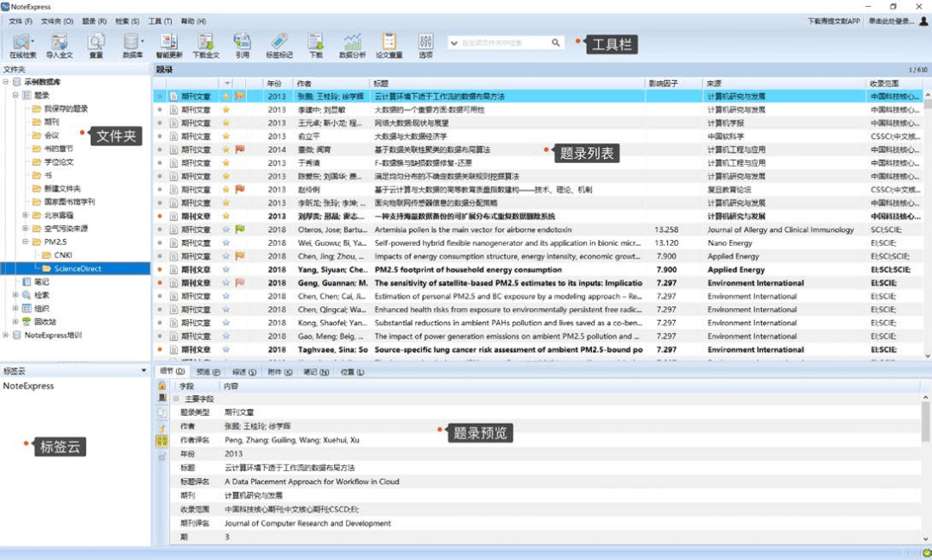Toggle the star on the Oteros, Jose row
Screen dimensions: 932x560
226,230
